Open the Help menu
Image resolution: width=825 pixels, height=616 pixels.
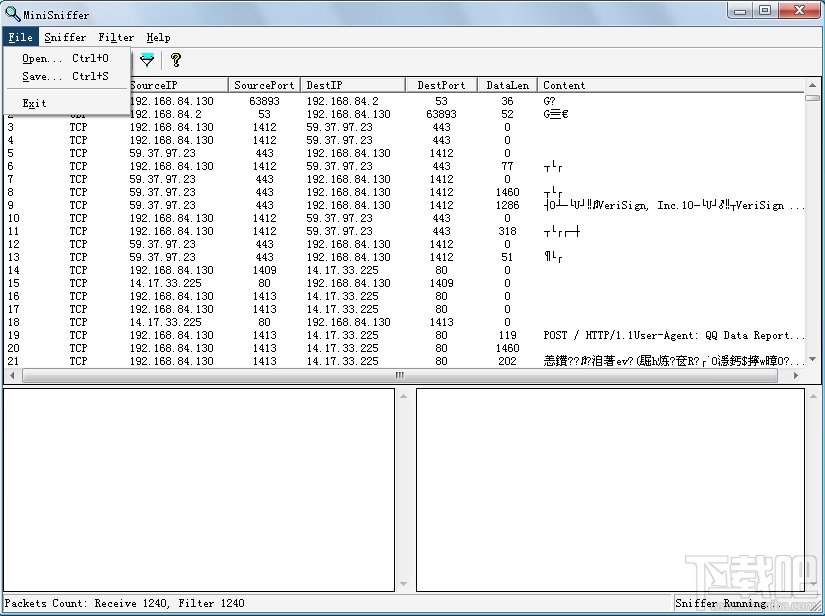(158, 37)
